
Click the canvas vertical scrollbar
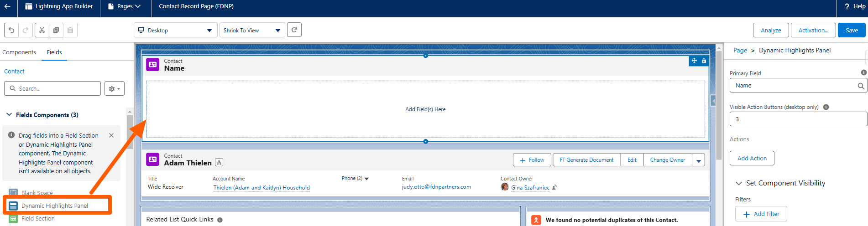click(x=719, y=105)
